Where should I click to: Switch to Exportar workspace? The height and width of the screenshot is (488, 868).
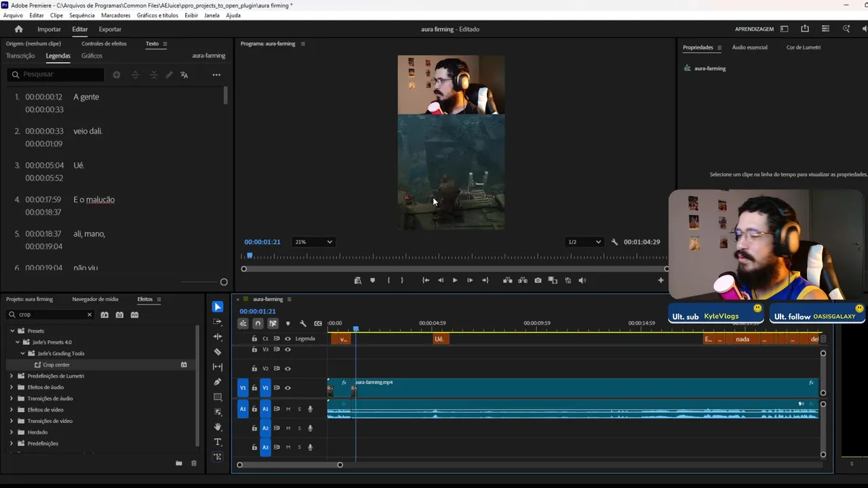coord(110,29)
